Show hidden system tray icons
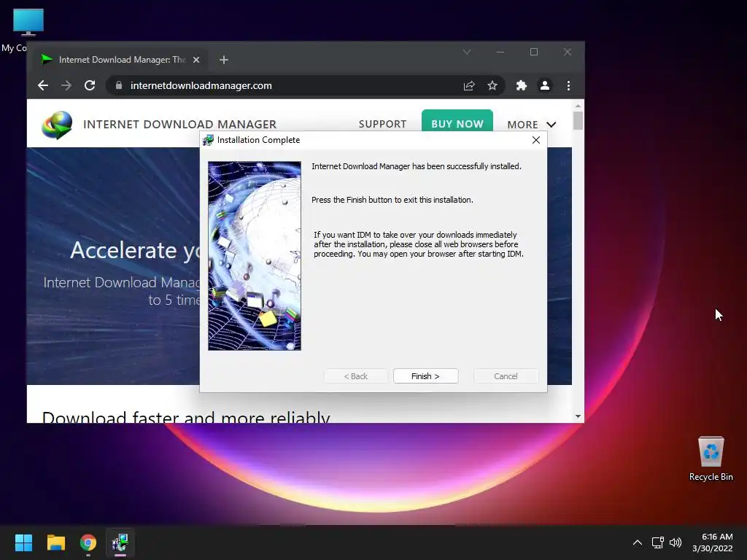747x560 pixels. (638, 542)
